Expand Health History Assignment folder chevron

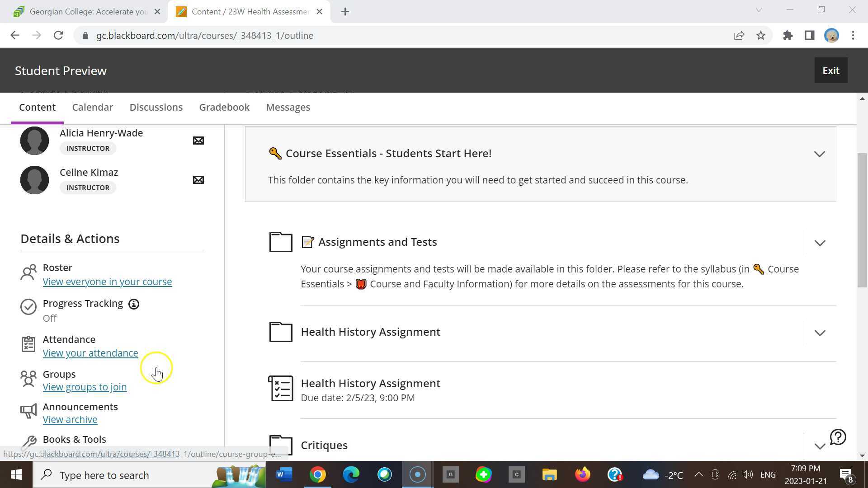point(820,333)
